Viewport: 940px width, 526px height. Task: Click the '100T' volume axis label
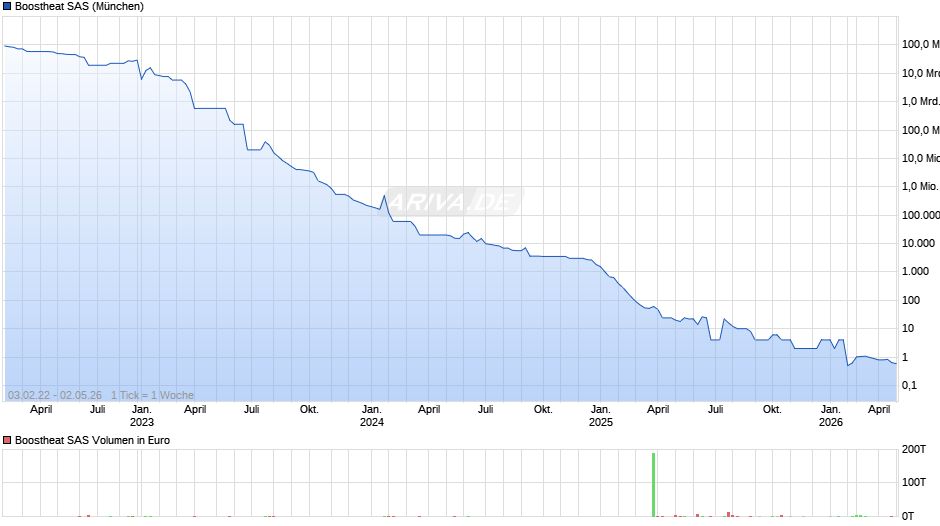(x=914, y=482)
